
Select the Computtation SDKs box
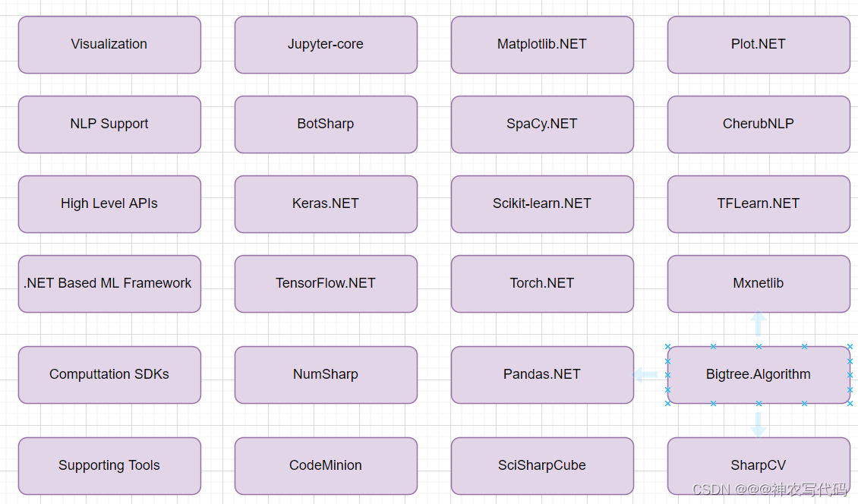point(109,375)
